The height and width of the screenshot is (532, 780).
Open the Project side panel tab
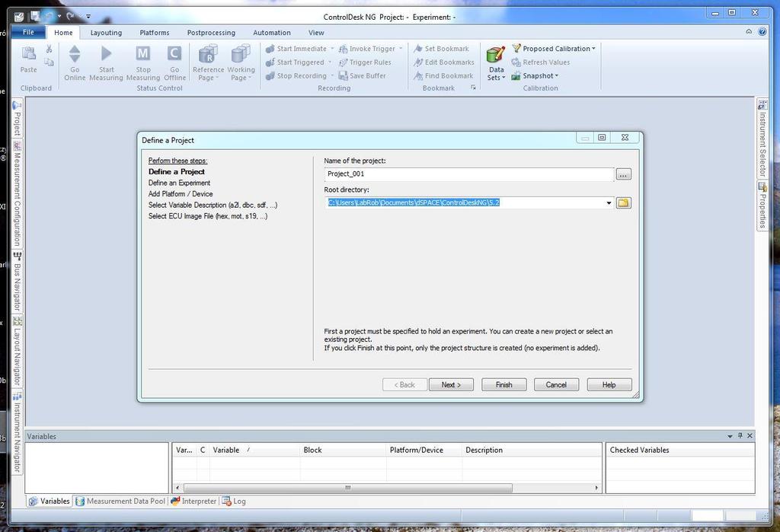(x=17, y=119)
